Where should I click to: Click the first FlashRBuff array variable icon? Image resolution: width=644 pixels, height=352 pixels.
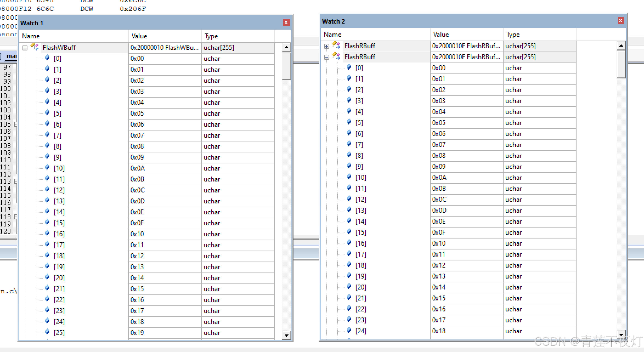[336, 45]
